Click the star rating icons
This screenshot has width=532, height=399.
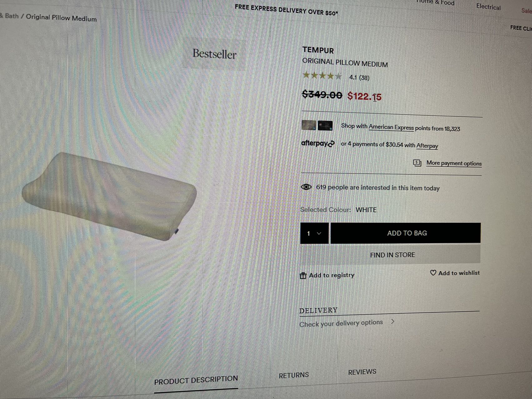click(322, 76)
